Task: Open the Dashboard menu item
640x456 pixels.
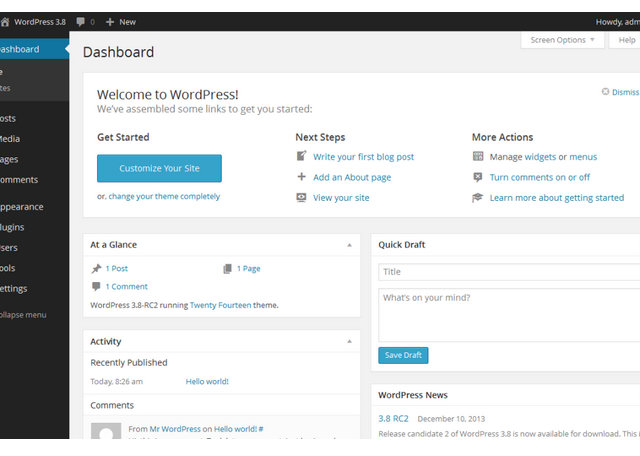Action: pos(34,49)
